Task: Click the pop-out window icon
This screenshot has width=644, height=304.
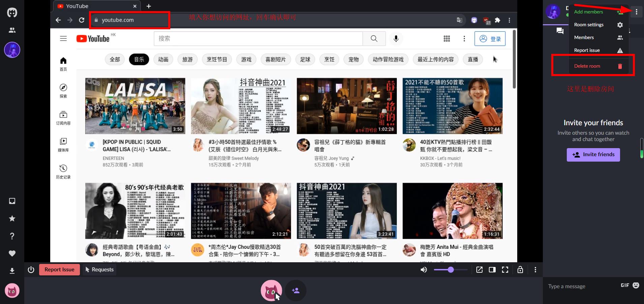Action: click(479, 270)
